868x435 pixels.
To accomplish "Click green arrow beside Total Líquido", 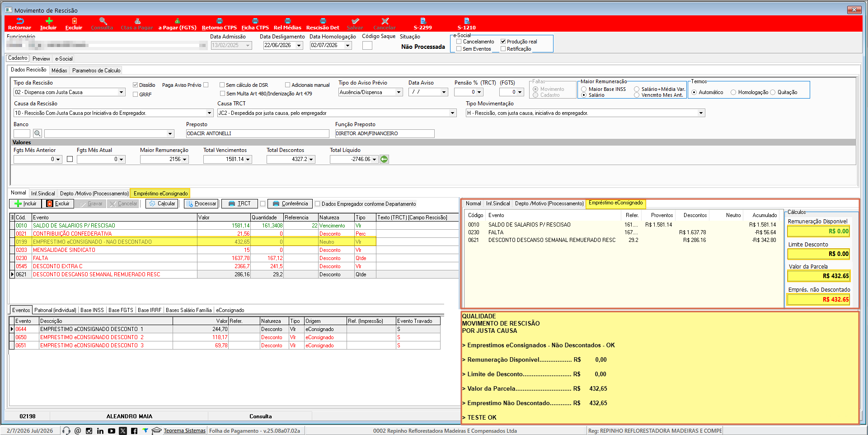I will [384, 159].
